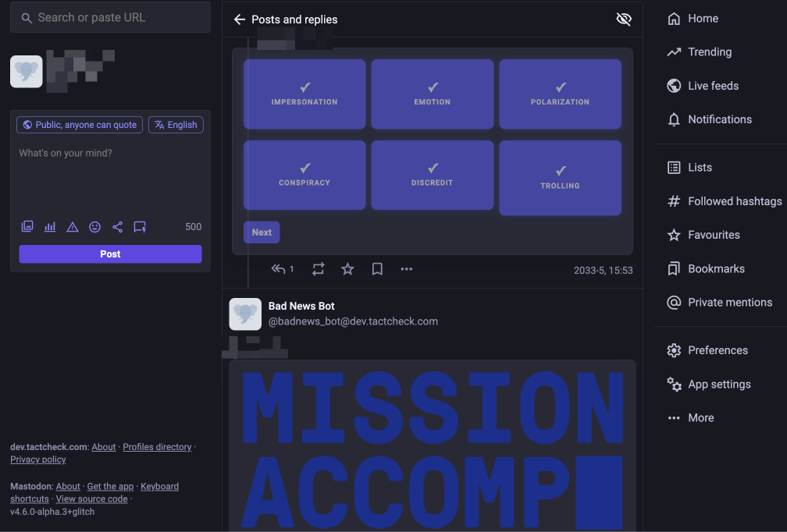This screenshot has height=532, width=787.
Task: Open the Privacy policy link
Action: (x=37, y=459)
